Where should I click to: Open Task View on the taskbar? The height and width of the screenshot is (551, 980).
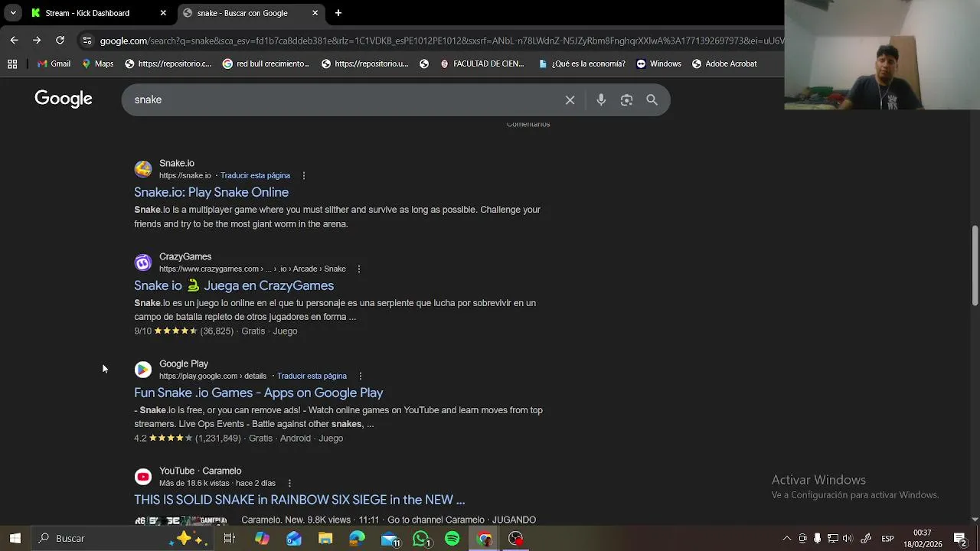[229, 538]
